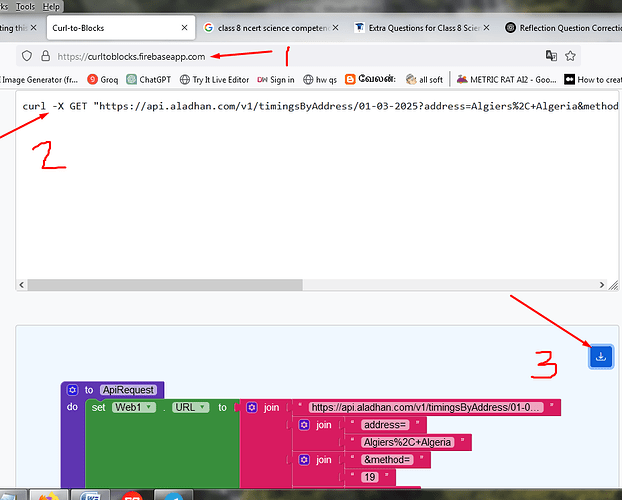Viewport: 622px width, 500px height.
Task: Open the Help menu
Action: pyautogui.click(x=51, y=7)
